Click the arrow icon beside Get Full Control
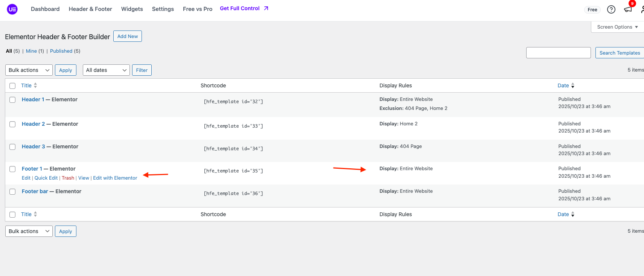 266,8
